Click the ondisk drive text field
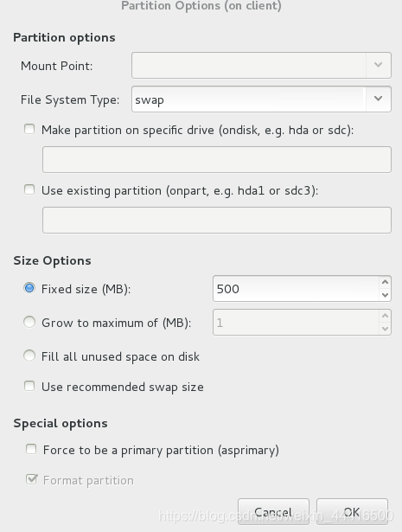 click(x=217, y=159)
